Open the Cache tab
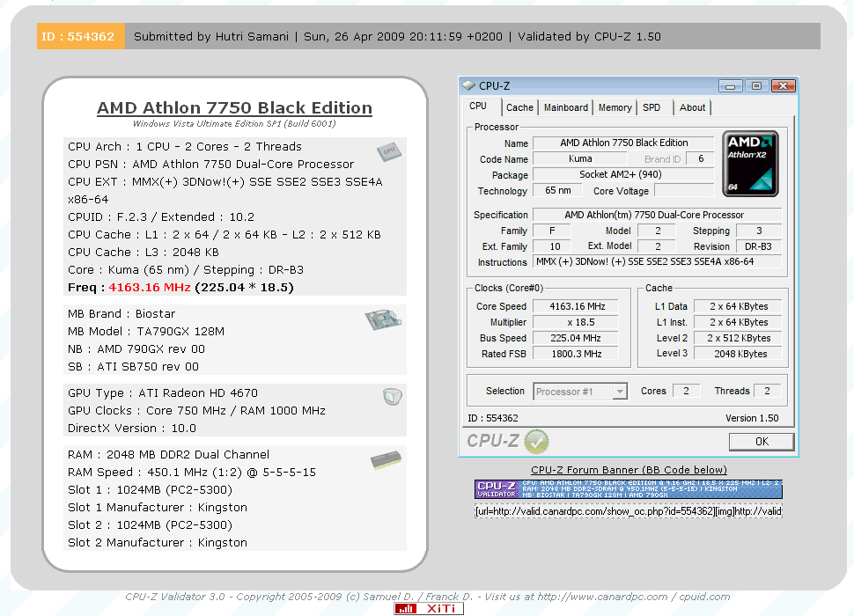This screenshot has width=854, height=616. pyautogui.click(x=519, y=107)
